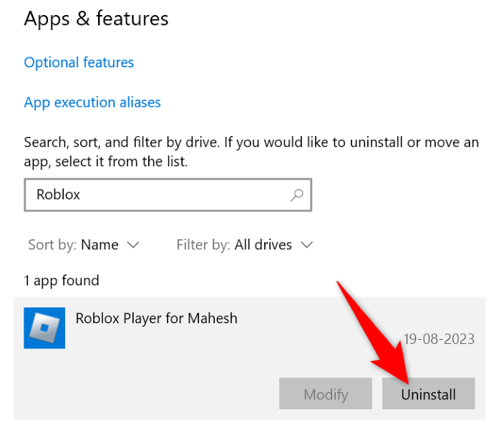Click the Apps & features heading

[x=96, y=19]
